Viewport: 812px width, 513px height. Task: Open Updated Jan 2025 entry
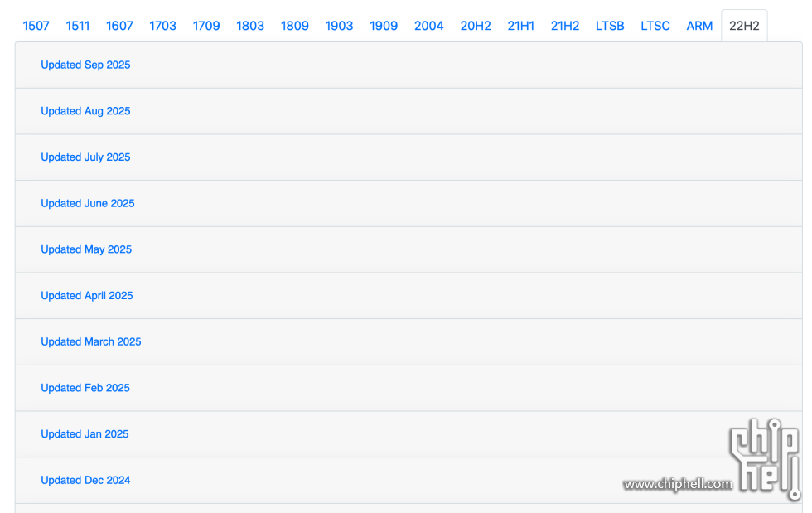tap(85, 433)
